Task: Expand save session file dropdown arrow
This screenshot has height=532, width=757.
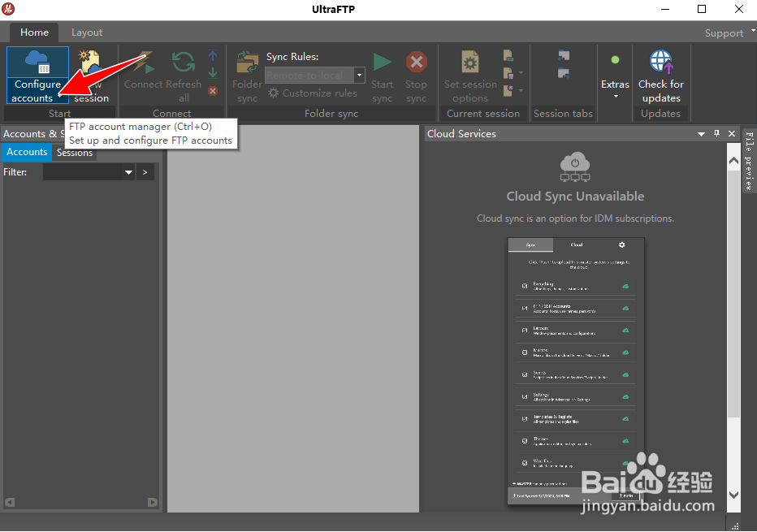Action: (x=521, y=73)
